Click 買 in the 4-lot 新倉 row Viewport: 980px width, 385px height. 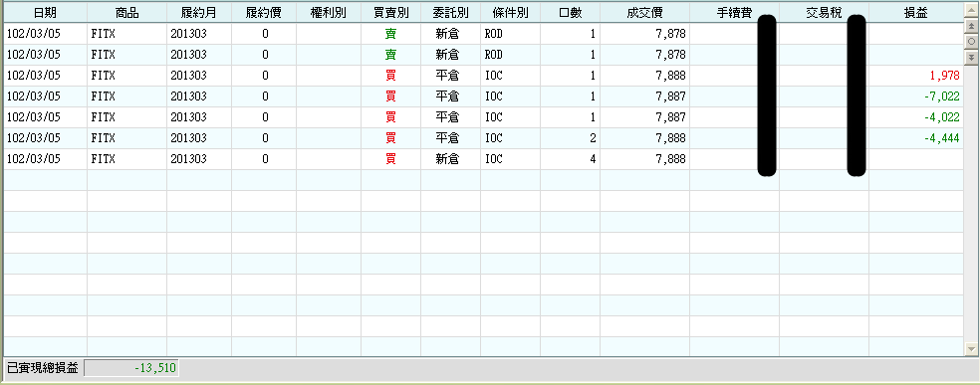point(390,159)
